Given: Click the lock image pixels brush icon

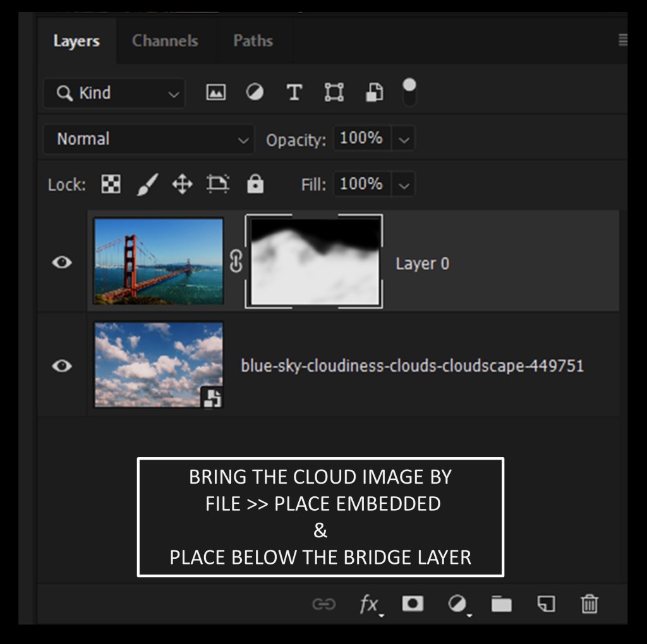Looking at the screenshot, I should pyautogui.click(x=147, y=184).
